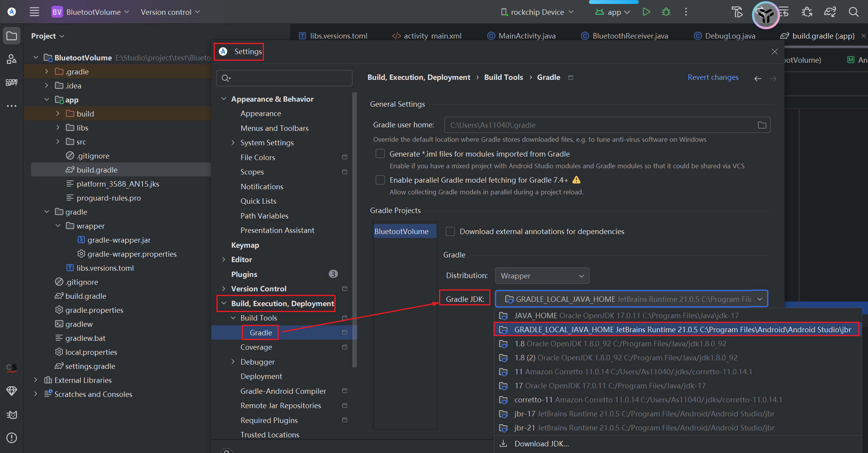Open the Structure tool window icon
Screen dimensions: 868x453
(x=12, y=59)
